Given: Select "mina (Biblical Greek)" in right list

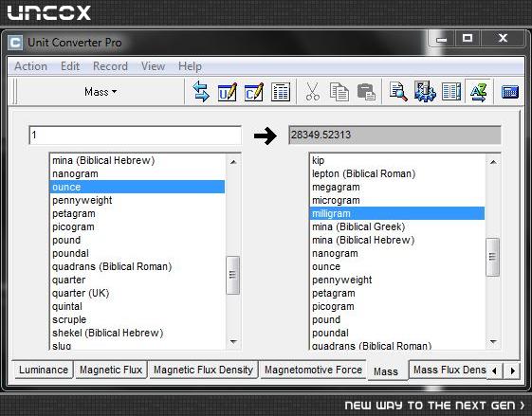Looking at the screenshot, I should click(397, 226).
